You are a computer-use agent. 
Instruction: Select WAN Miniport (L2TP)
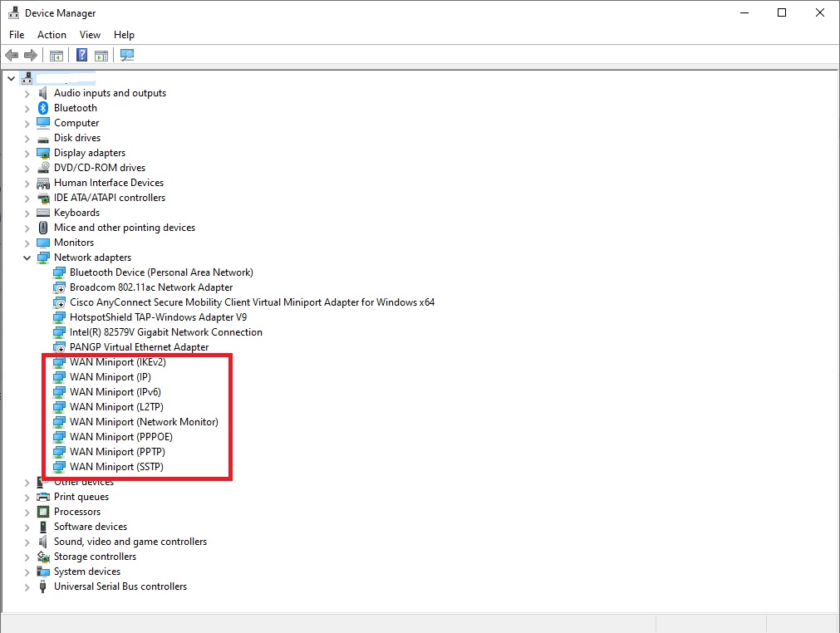[x=117, y=408]
